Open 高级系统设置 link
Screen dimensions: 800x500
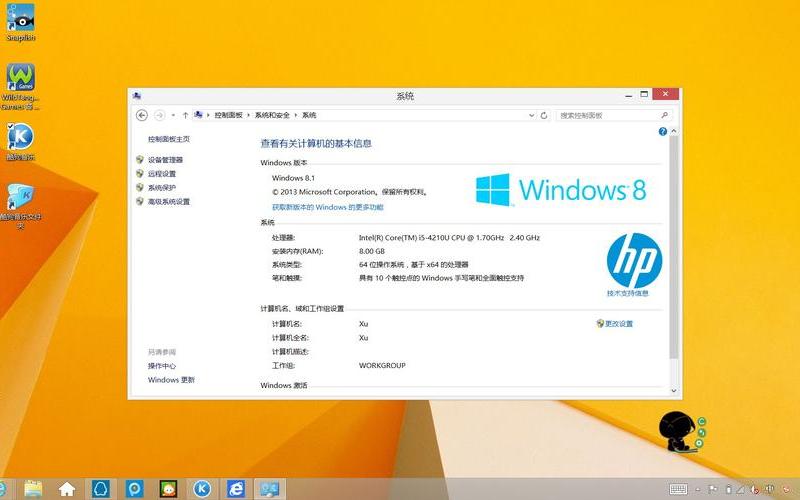click(169, 201)
